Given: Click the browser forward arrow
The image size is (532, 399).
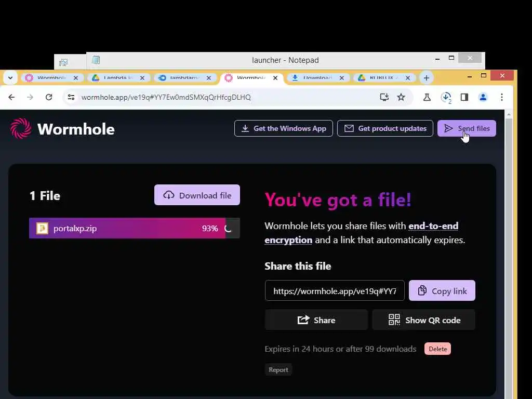Looking at the screenshot, I should tap(30, 97).
